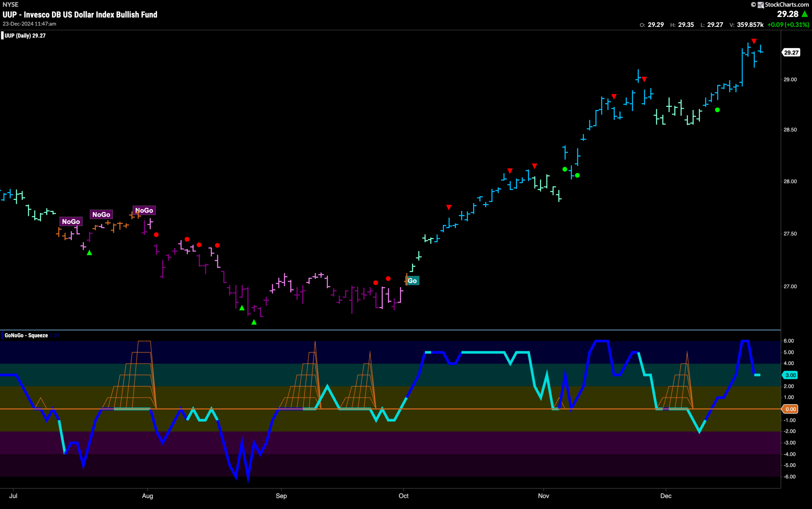
Task: Click the lowest green up triangle near September
Action: click(254, 323)
